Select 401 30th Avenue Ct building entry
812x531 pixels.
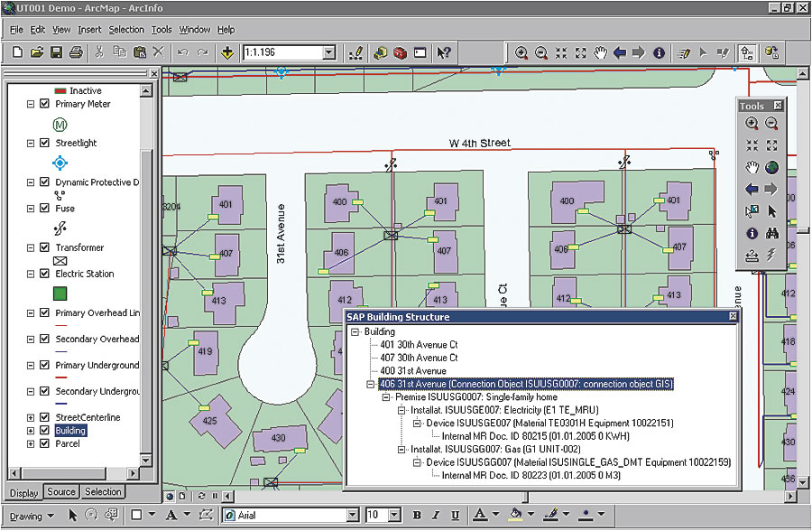[418, 345]
